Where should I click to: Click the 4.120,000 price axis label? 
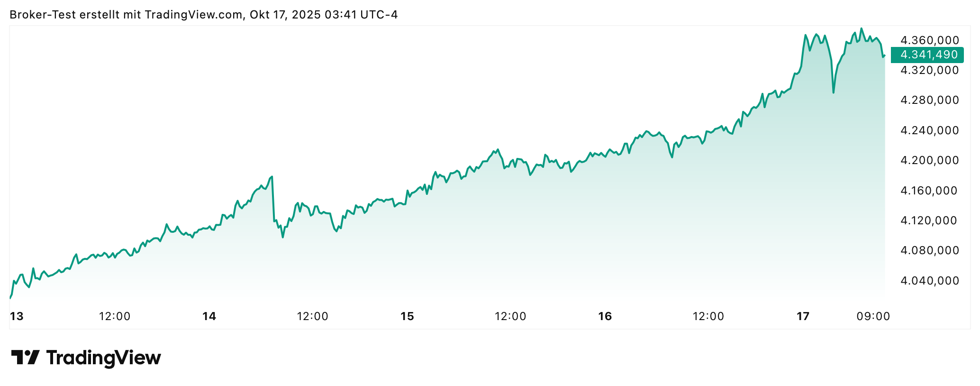click(929, 221)
